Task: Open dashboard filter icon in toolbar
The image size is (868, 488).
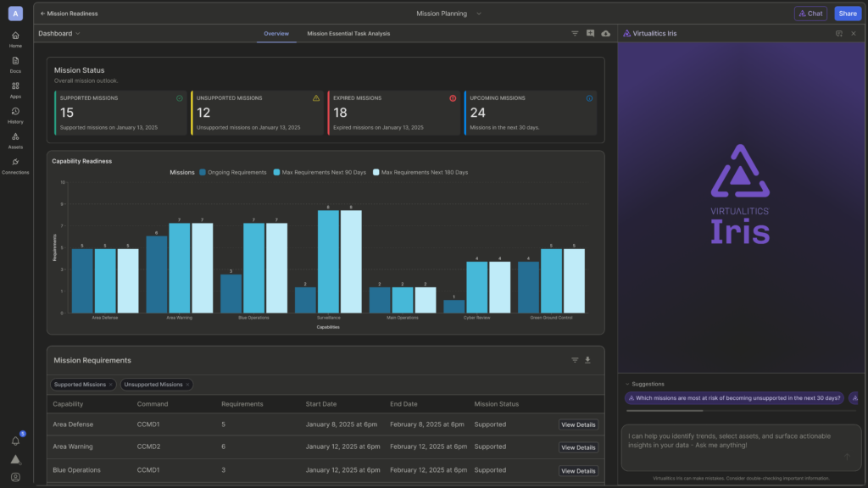Action: [575, 34]
